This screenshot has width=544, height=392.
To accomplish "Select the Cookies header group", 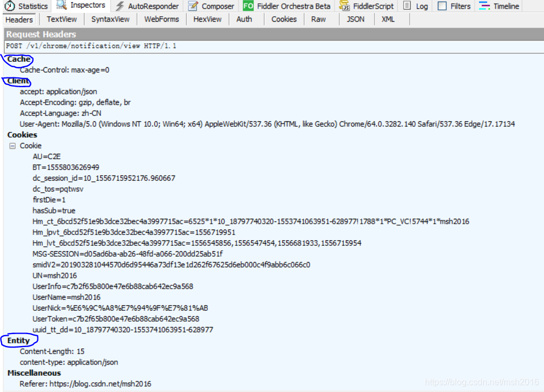I will (x=22, y=135).
